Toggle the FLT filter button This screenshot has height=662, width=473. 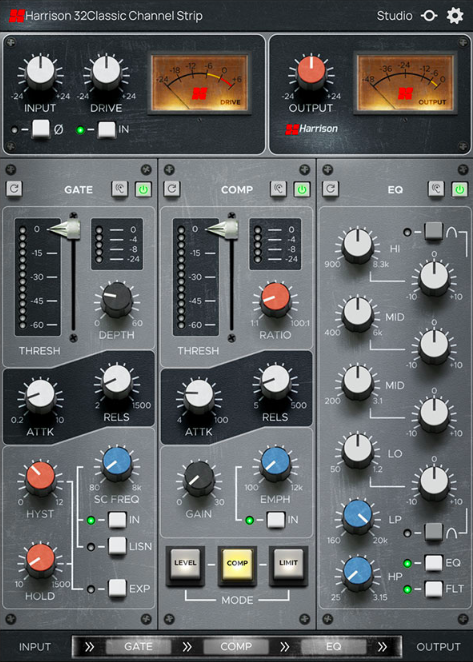coord(434,589)
